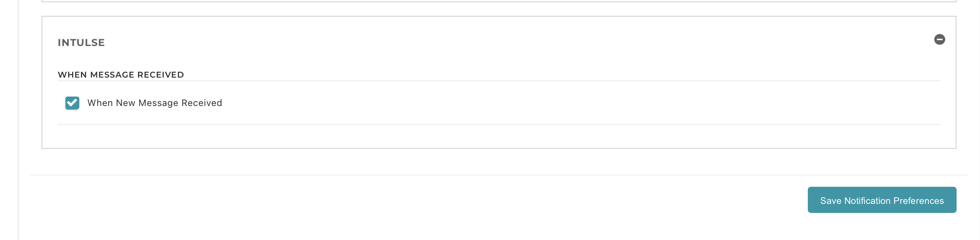Click the round minus icon
This screenshot has height=240, width=980.
point(939,40)
